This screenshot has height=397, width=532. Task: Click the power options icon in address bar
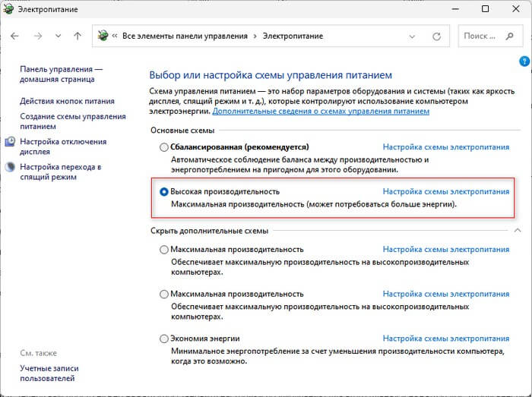point(103,36)
